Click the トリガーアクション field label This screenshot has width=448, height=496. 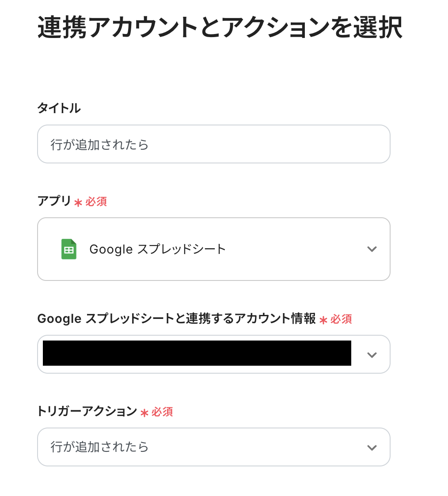pyautogui.click(x=87, y=411)
